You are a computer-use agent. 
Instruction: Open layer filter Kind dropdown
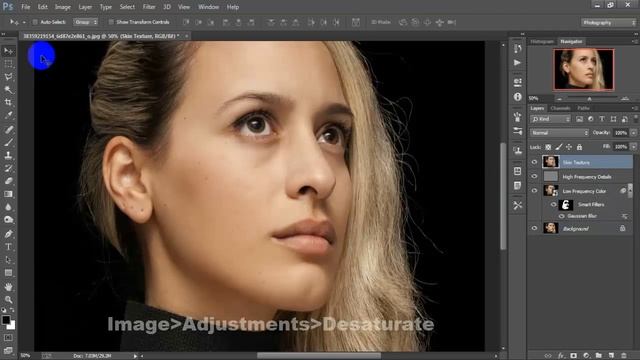pyautogui.click(x=550, y=119)
